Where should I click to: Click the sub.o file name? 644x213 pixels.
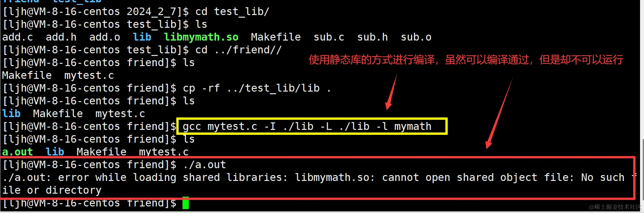(x=416, y=37)
